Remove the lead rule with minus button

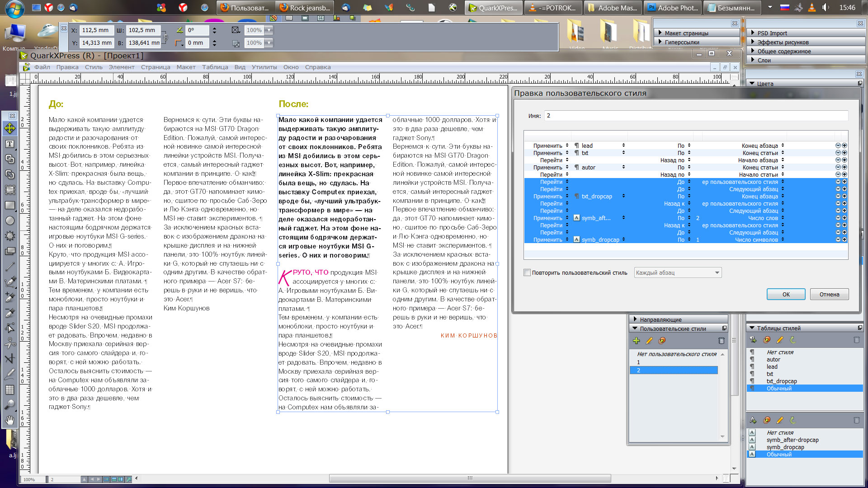tap(838, 145)
